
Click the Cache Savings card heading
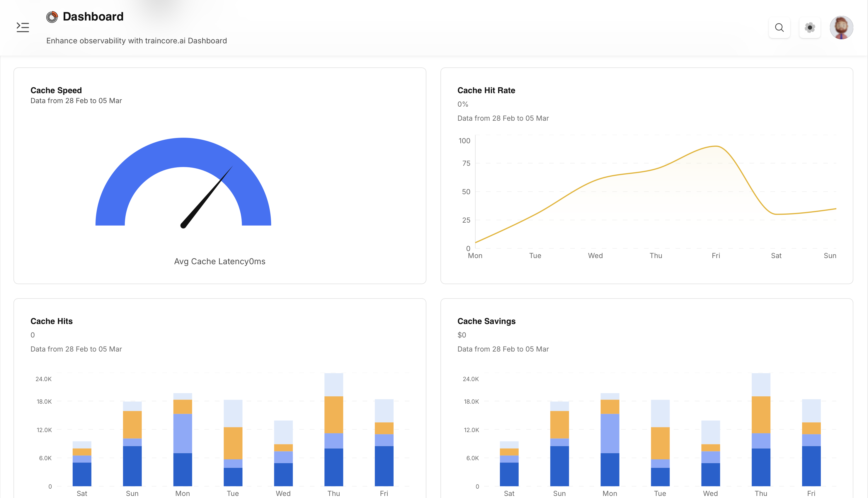point(486,321)
